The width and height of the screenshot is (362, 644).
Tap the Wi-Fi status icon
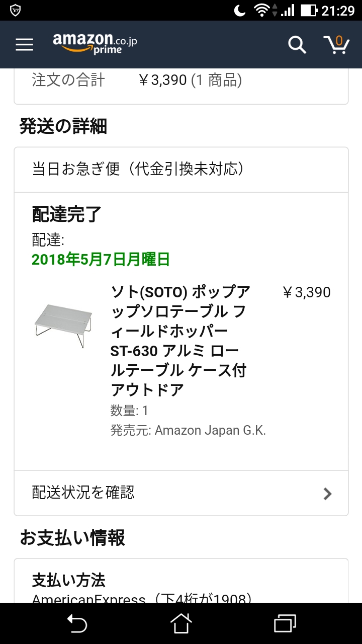point(261,10)
